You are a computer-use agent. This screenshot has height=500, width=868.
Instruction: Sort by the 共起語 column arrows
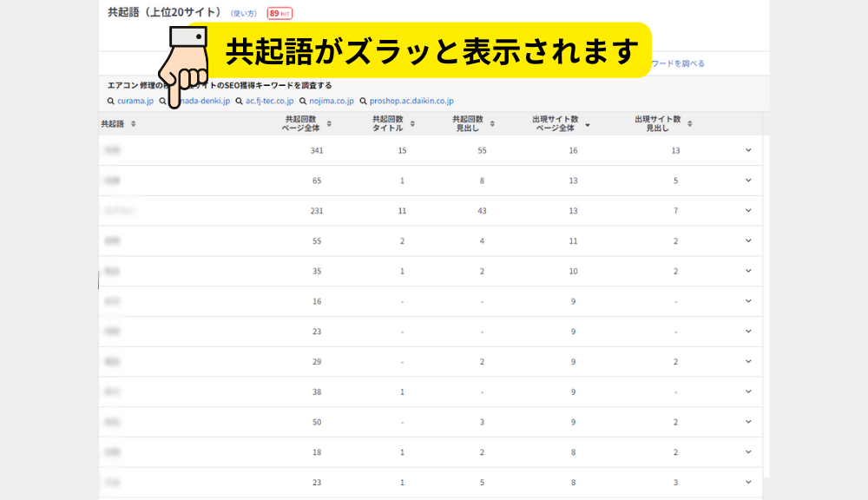pyautogui.click(x=134, y=124)
